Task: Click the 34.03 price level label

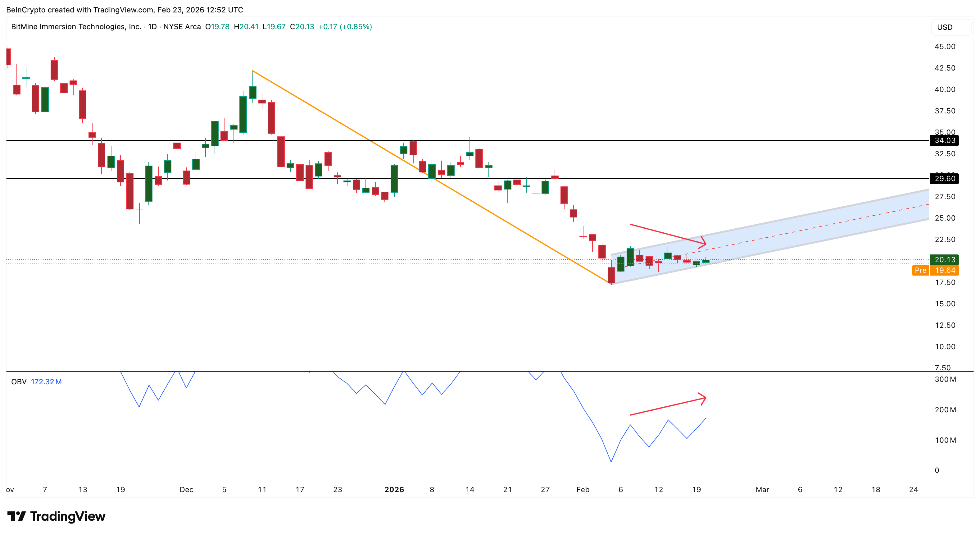Action: tap(944, 140)
